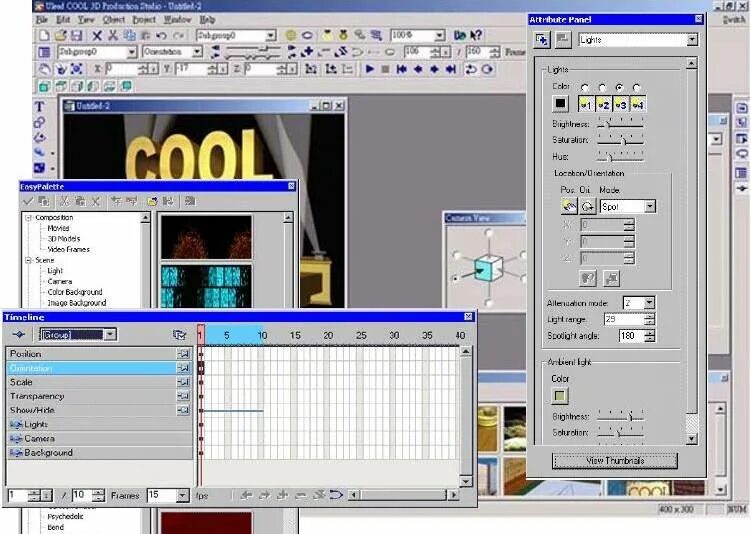This screenshot has height=534, width=751.
Task: Open the Attenuation mode dropdown
Action: 649,303
